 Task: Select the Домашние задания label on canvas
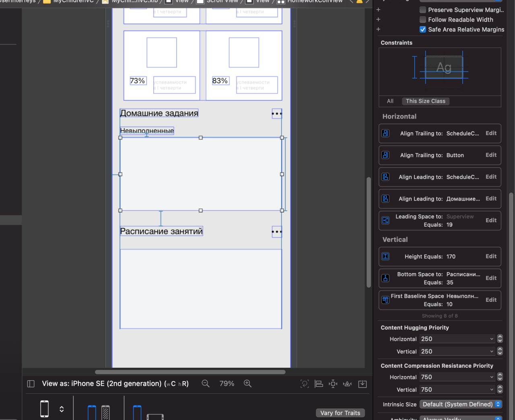click(x=159, y=113)
